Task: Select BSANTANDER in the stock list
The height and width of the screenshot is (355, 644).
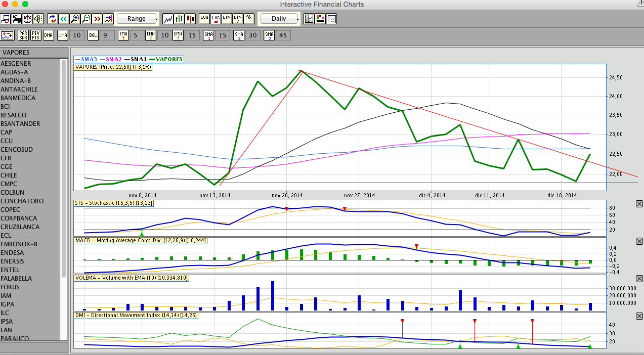Action: (20, 124)
